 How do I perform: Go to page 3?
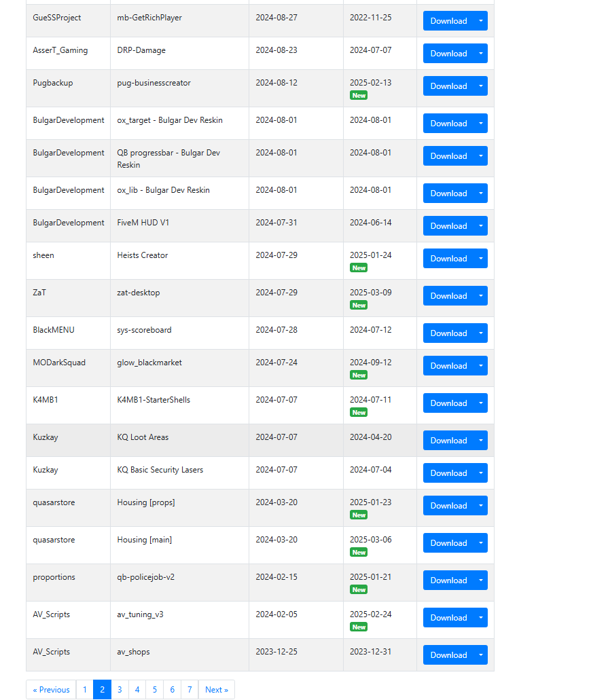(x=120, y=690)
